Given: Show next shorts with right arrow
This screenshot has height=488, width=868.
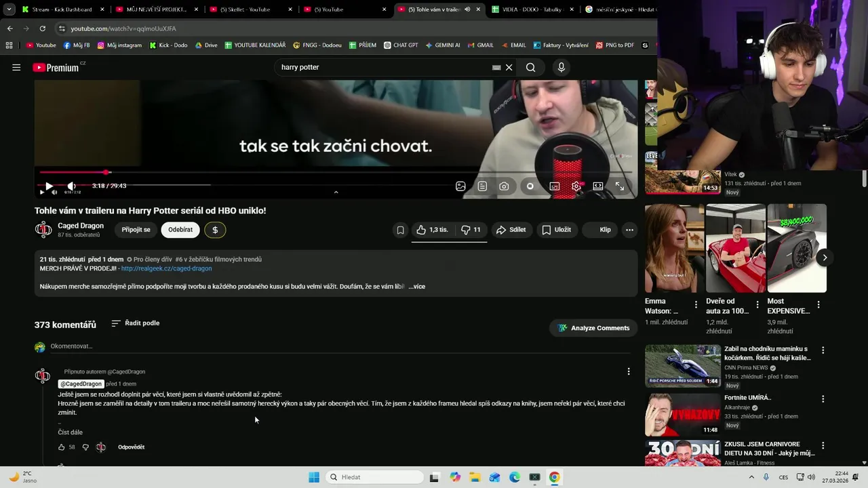Looking at the screenshot, I should (825, 258).
